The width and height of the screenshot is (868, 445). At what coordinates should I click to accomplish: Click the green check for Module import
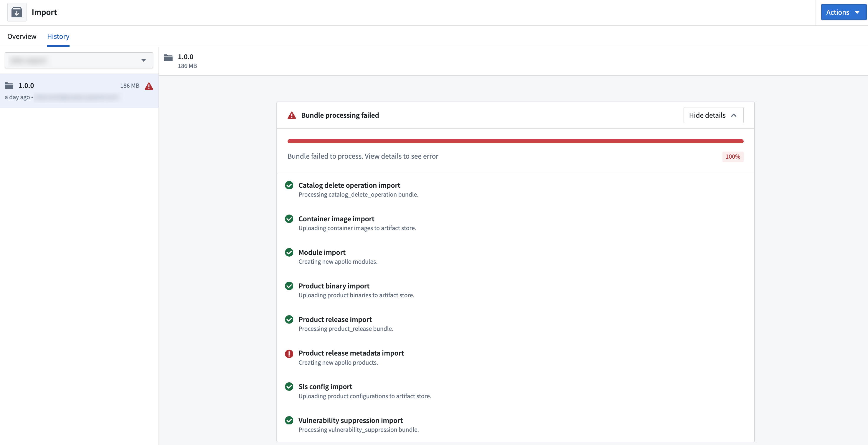tap(289, 253)
